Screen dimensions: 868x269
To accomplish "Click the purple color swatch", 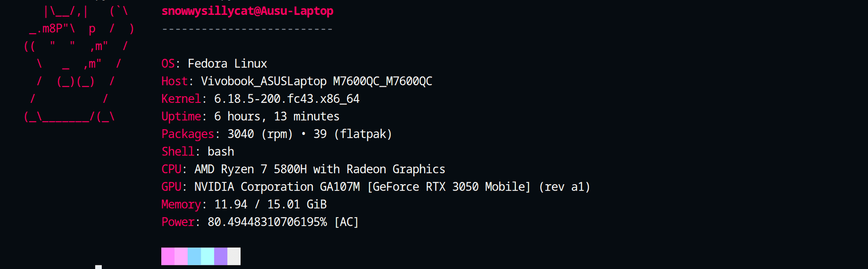I will coord(221,256).
